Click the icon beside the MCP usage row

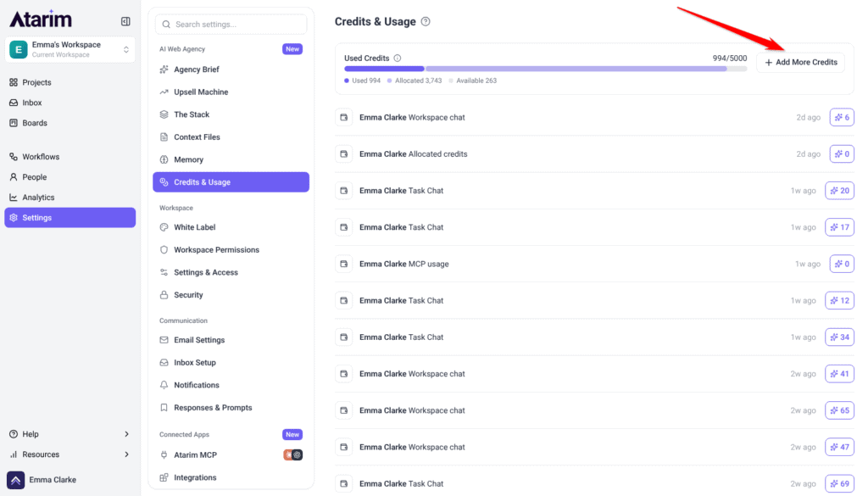coord(344,264)
